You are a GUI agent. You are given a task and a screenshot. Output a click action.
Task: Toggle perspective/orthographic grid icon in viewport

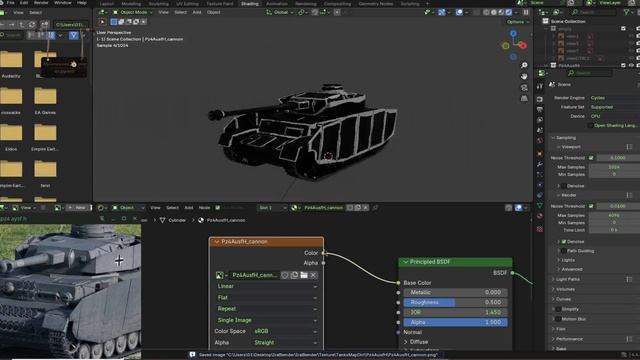click(524, 98)
